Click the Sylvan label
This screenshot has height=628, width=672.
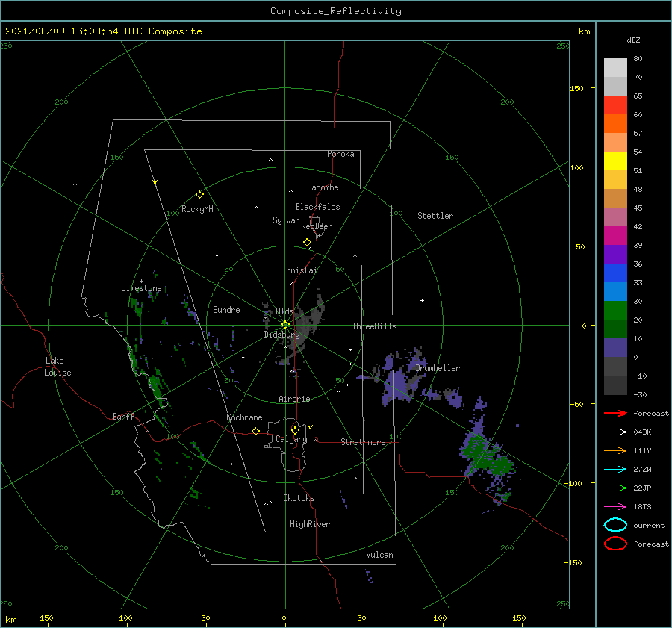click(286, 220)
